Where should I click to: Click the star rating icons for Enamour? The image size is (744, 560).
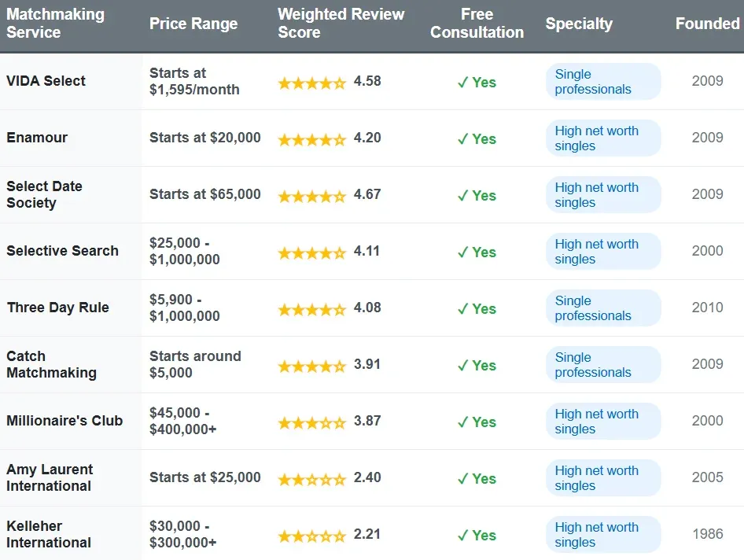tap(311, 139)
